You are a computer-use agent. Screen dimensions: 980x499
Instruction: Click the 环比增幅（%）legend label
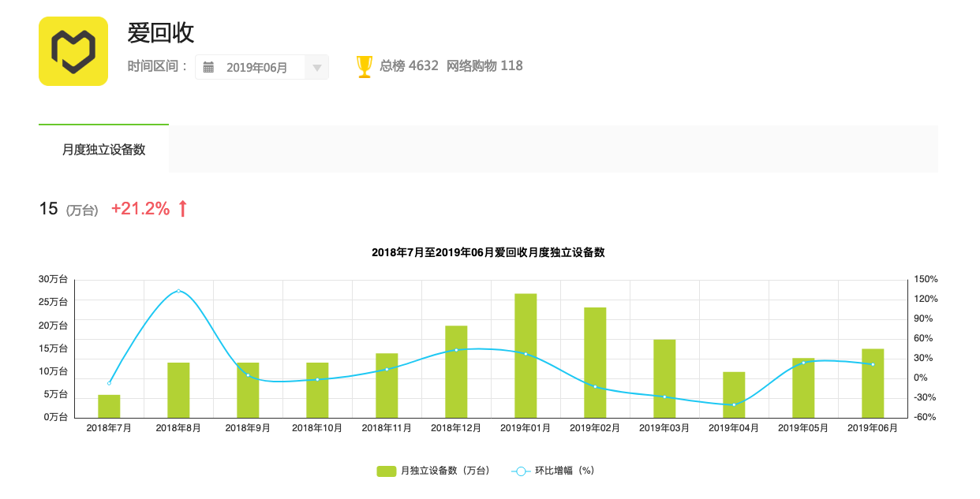coord(564,471)
